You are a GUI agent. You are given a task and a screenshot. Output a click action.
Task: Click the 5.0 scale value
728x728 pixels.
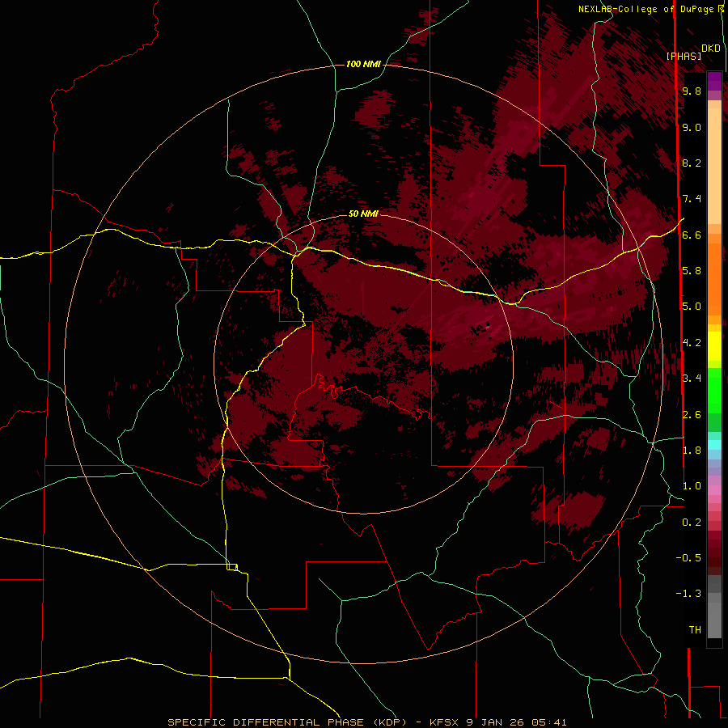pos(692,307)
